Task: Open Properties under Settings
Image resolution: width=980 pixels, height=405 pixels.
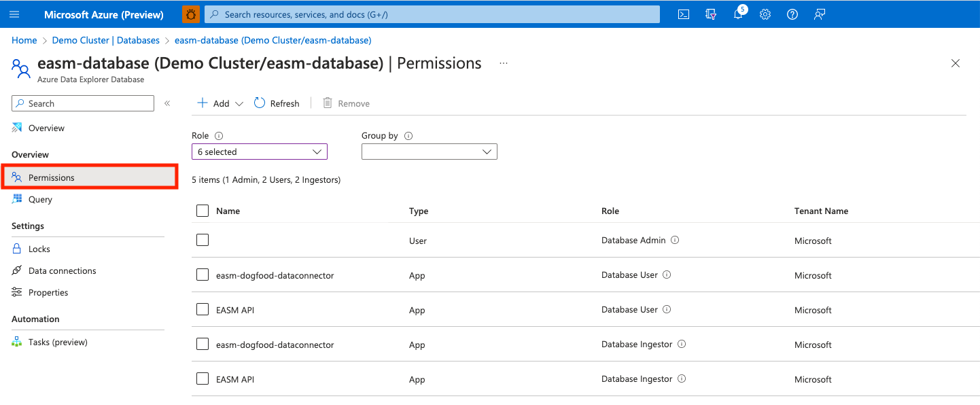Action: (47, 292)
